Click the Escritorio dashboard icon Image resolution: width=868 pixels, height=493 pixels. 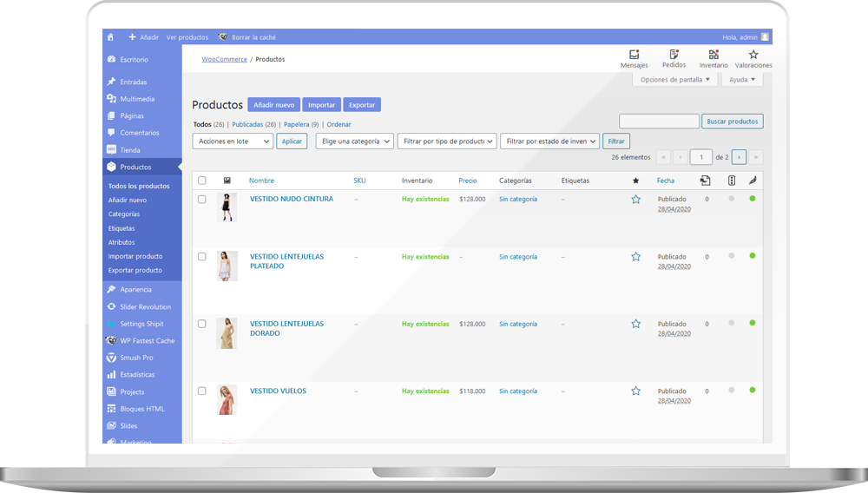click(111, 59)
